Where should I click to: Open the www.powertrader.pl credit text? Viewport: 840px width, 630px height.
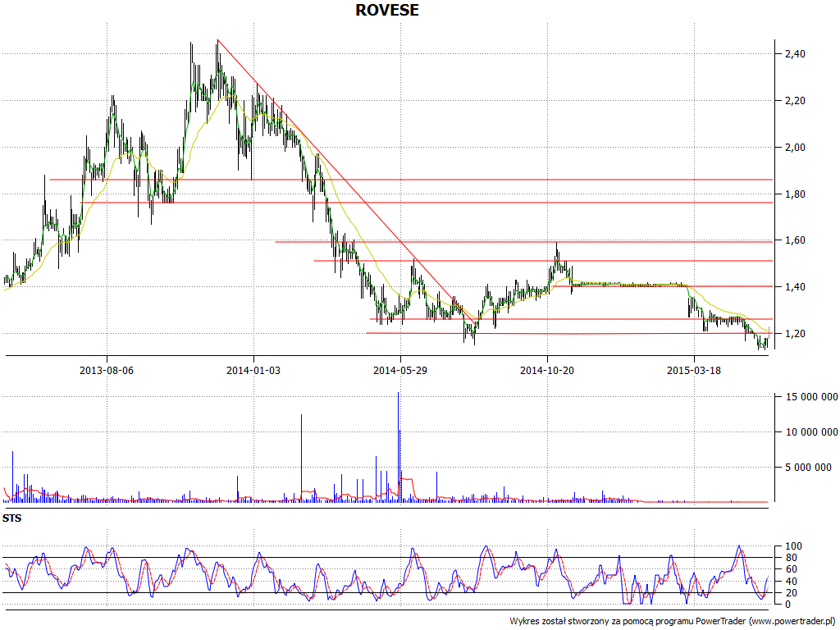click(x=792, y=622)
